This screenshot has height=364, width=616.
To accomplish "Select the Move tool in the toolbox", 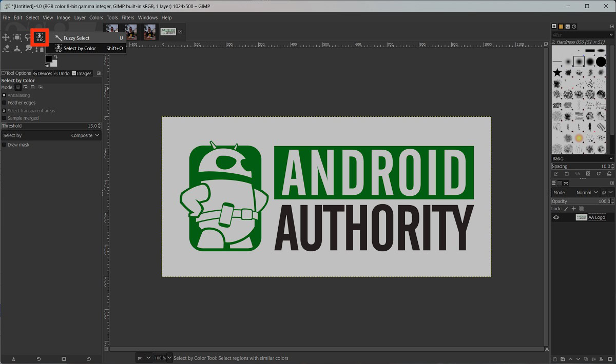I will click(6, 37).
